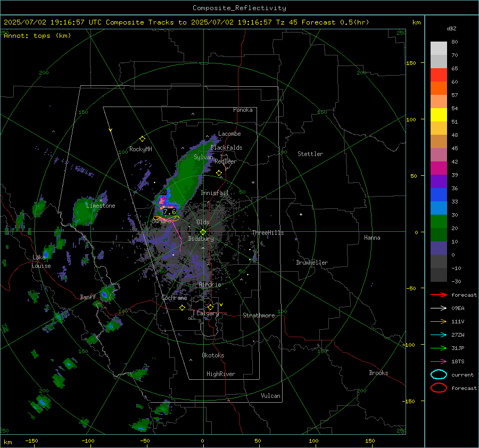Click the cyan current ellipse symbol
The width and height of the screenshot is (479, 448).
(x=439, y=374)
